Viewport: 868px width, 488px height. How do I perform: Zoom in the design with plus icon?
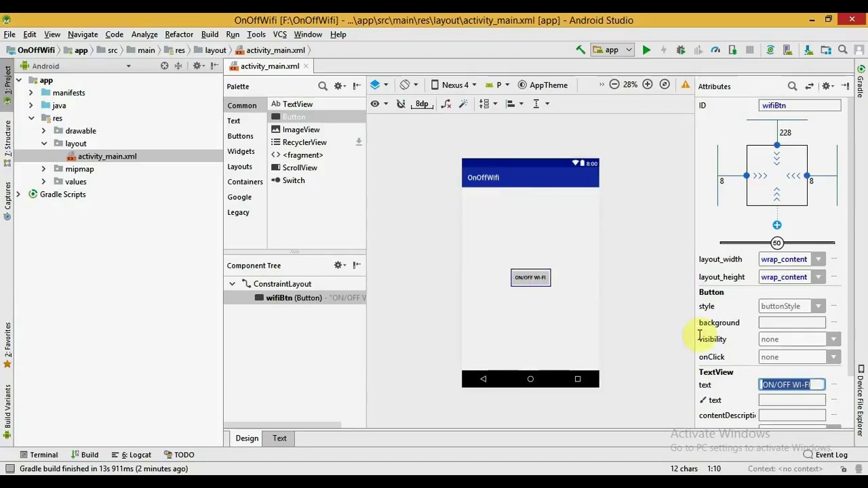click(648, 85)
